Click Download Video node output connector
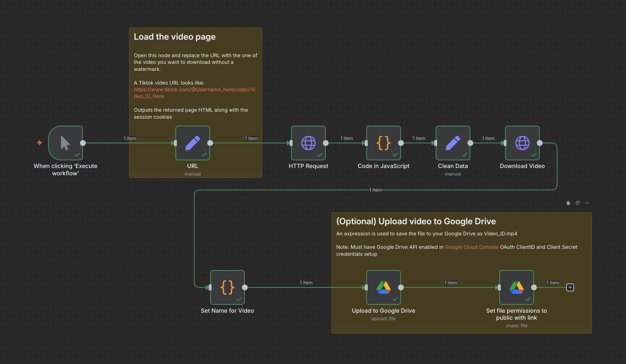Image resolution: width=626 pixels, height=364 pixels. 540,143
